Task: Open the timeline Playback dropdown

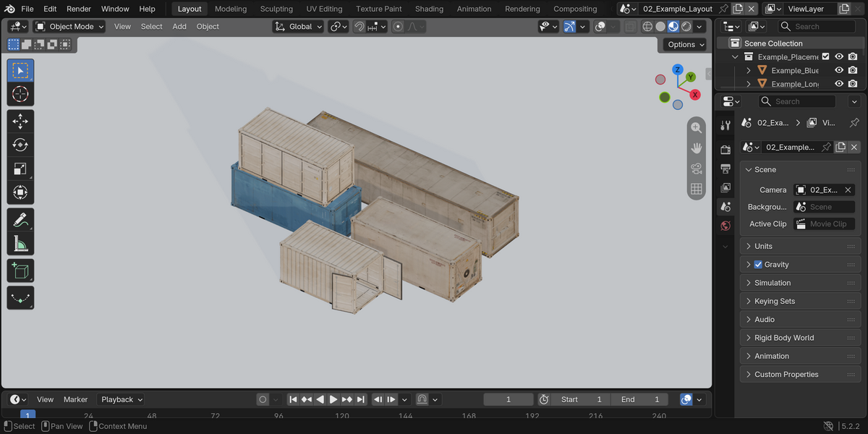Action: (121, 399)
